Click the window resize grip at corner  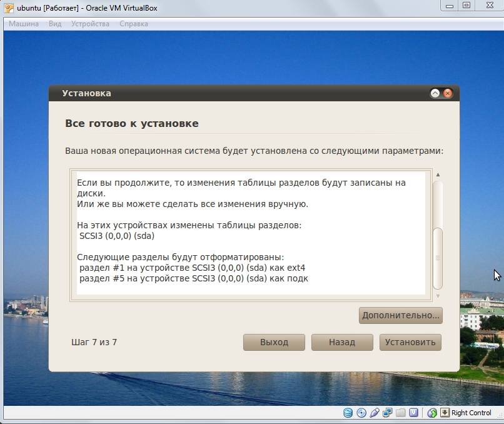pyautogui.click(x=499, y=415)
